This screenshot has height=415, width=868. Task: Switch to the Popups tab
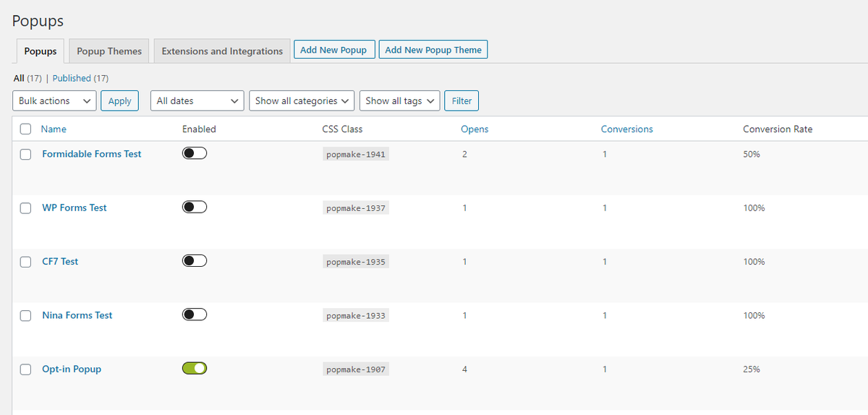(41, 51)
